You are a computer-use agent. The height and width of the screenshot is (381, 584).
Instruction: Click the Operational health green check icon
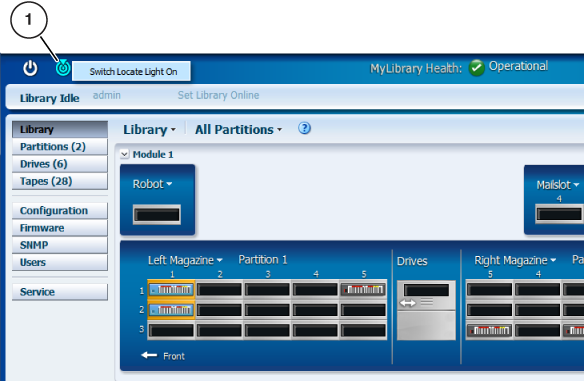pos(476,68)
